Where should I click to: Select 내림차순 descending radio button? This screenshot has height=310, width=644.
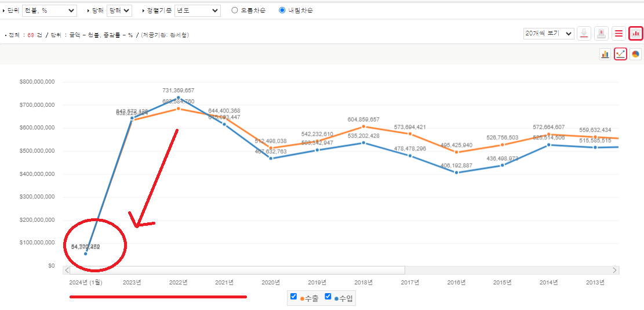pyautogui.click(x=282, y=10)
